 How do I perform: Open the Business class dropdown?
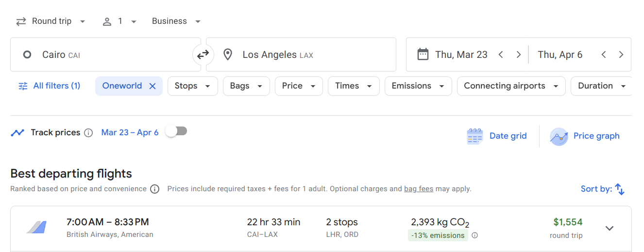click(x=176, y=21)
